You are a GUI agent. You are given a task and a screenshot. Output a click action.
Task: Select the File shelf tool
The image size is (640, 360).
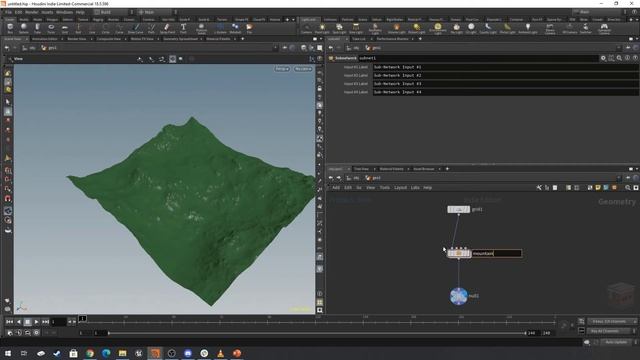249,28
